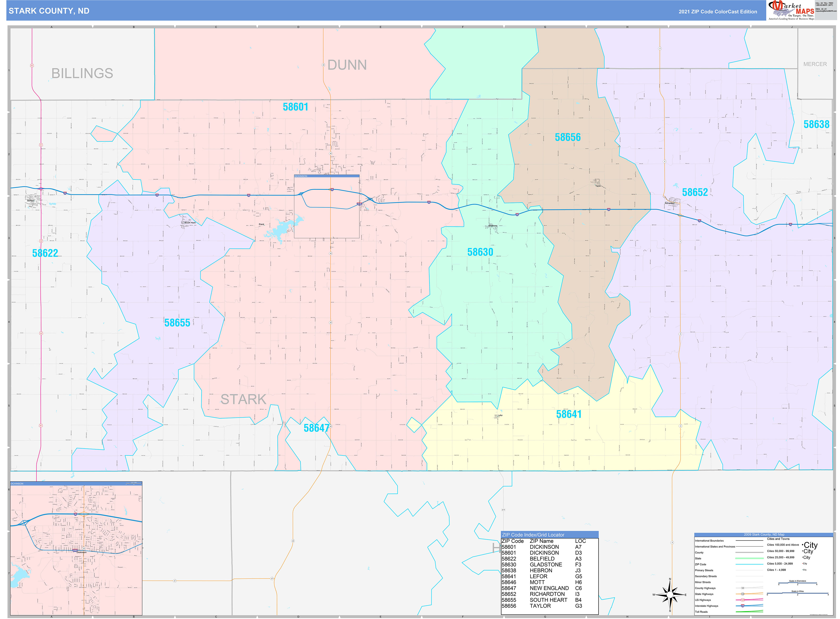Click 'International States and Provinces' legend entry
This screenshot has height=619, width=840.
[x=715, y=547]
